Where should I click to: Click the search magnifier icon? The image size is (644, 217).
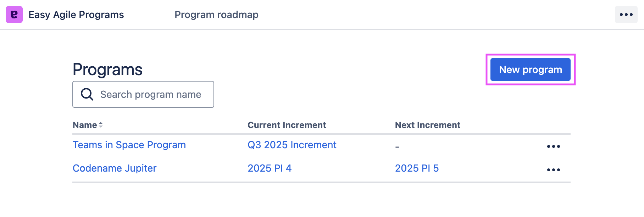tap(87, 94)
